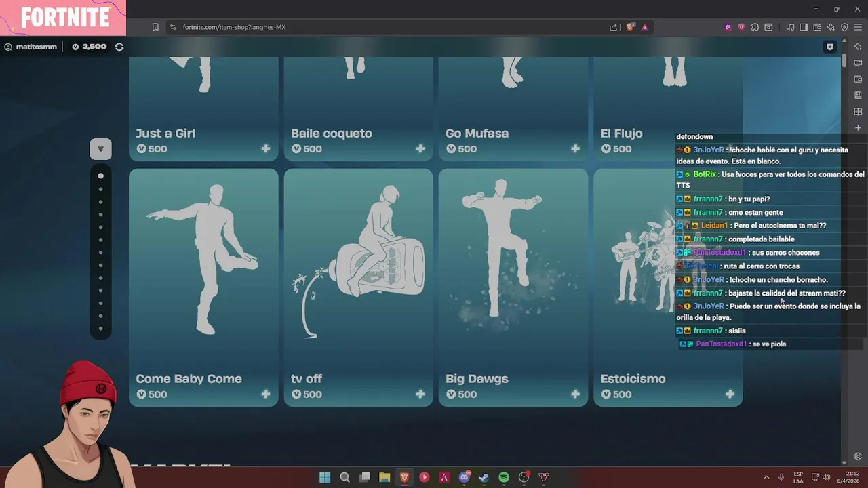Toggle the browser sidebar panel
The image size is (868, 488).
click(804, 27)
